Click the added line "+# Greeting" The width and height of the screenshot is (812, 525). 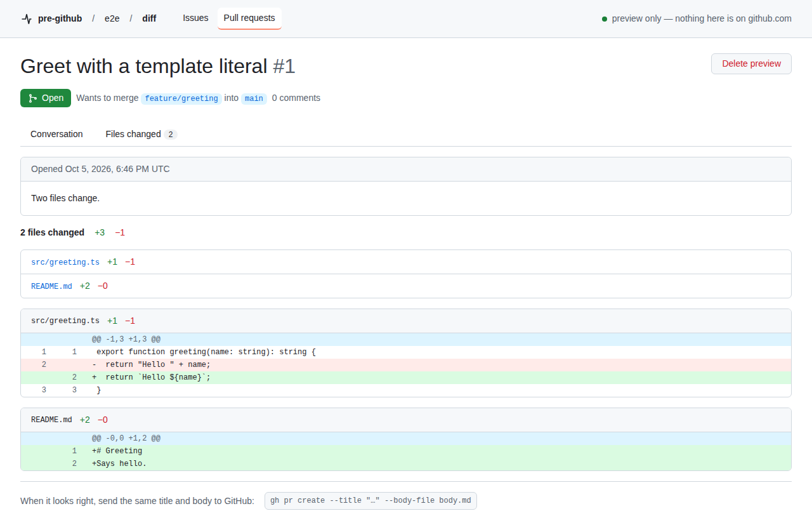[x=406, y=451]
